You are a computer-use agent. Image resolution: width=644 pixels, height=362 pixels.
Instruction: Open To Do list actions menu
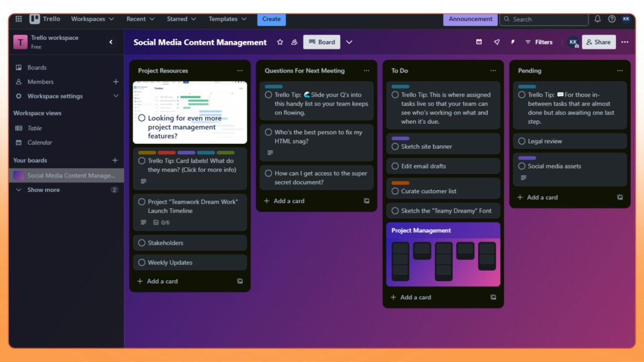click(x=493, y=71)
